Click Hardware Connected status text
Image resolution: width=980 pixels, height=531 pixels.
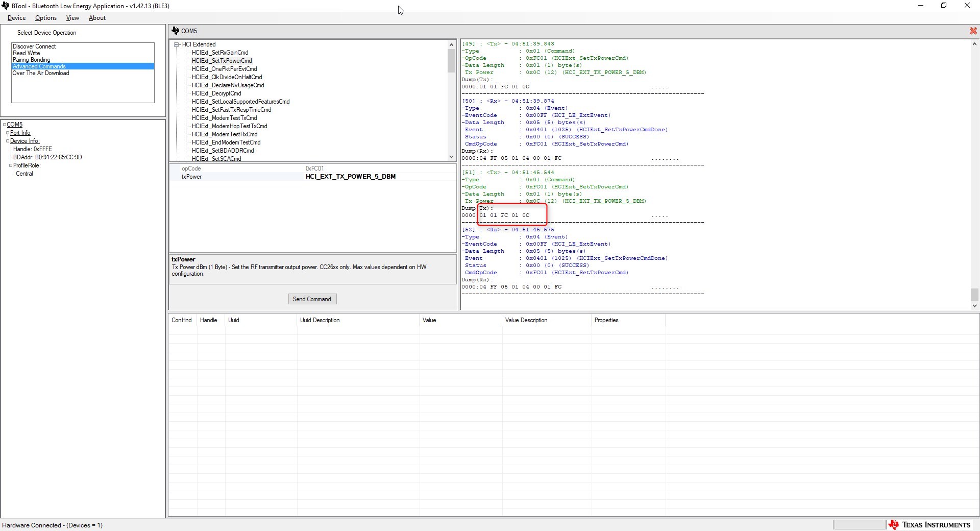(x=52, y=525)
